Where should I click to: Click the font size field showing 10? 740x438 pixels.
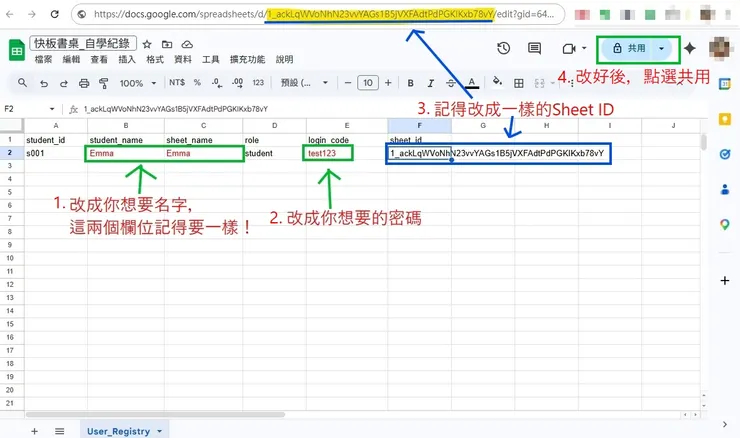coord(368,83)
